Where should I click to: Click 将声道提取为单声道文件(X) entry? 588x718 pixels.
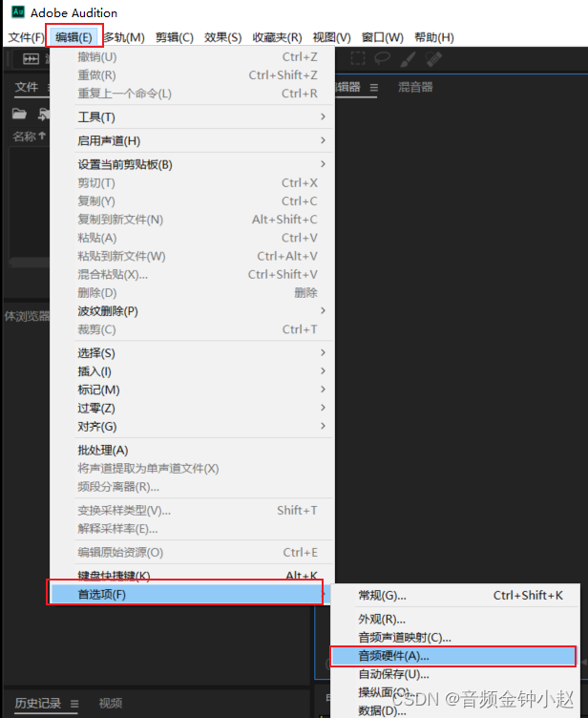click(x=192, y=469)
